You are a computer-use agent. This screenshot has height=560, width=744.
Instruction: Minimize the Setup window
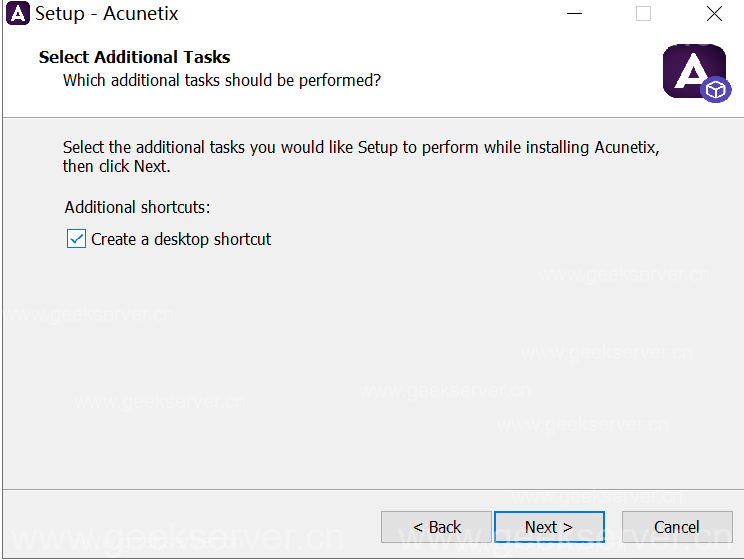(574, 14)
